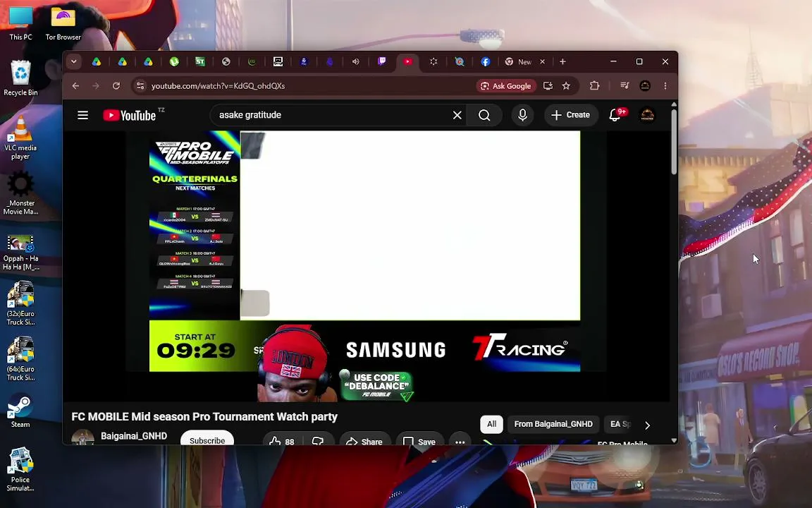Reload the current YouTube page

116,86
